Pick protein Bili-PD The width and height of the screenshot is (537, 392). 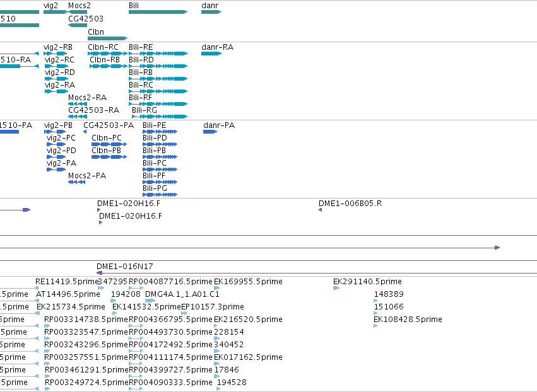click(155, 138)
